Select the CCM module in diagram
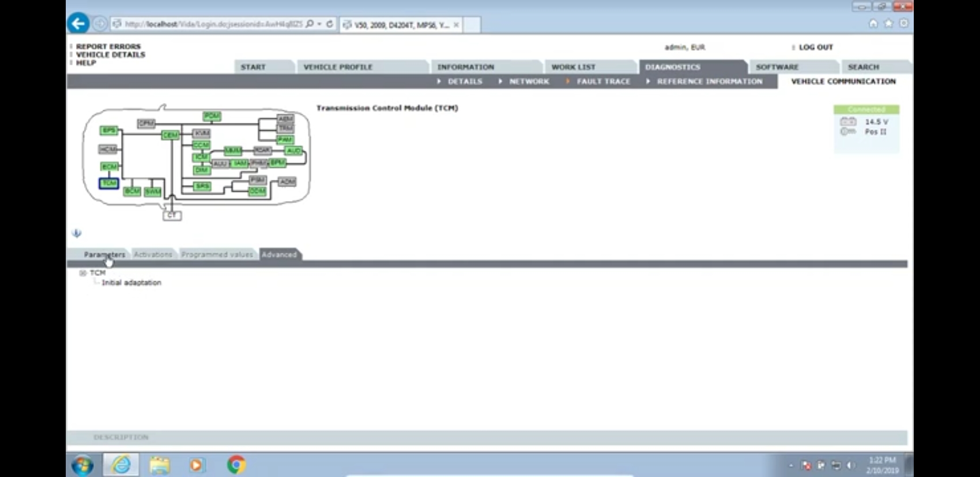 tap(201, 145)
